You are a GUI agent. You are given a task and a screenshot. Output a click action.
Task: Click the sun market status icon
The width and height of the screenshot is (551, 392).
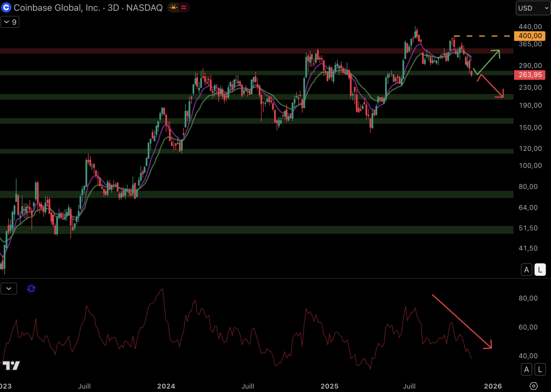(174, 8)
